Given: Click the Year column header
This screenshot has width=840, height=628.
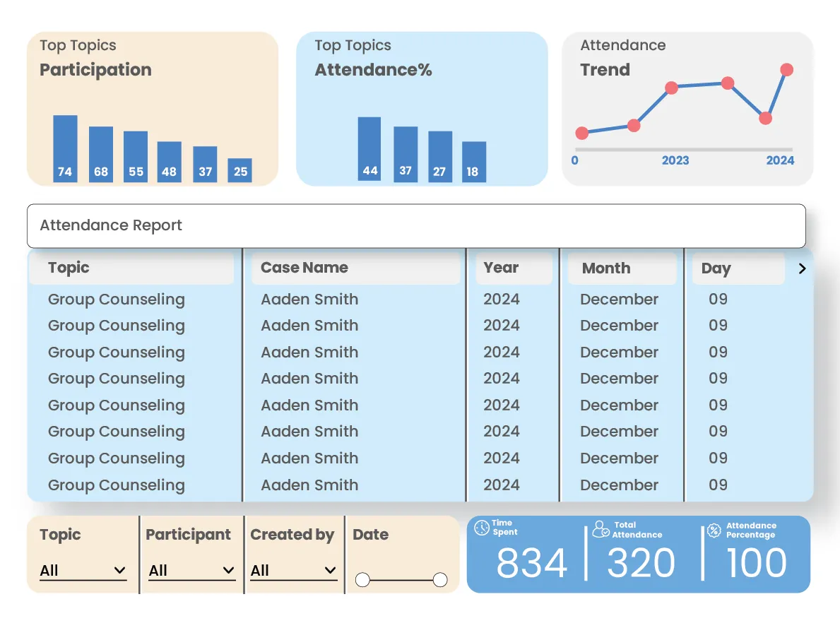Looking at the screenshot, I should (501, 268).
